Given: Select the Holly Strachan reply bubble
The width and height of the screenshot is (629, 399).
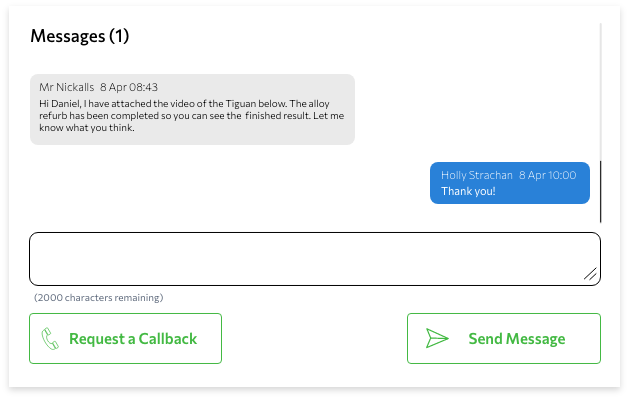Looking at the screenshot, I should pyautogui.click(x=510, y=183).
